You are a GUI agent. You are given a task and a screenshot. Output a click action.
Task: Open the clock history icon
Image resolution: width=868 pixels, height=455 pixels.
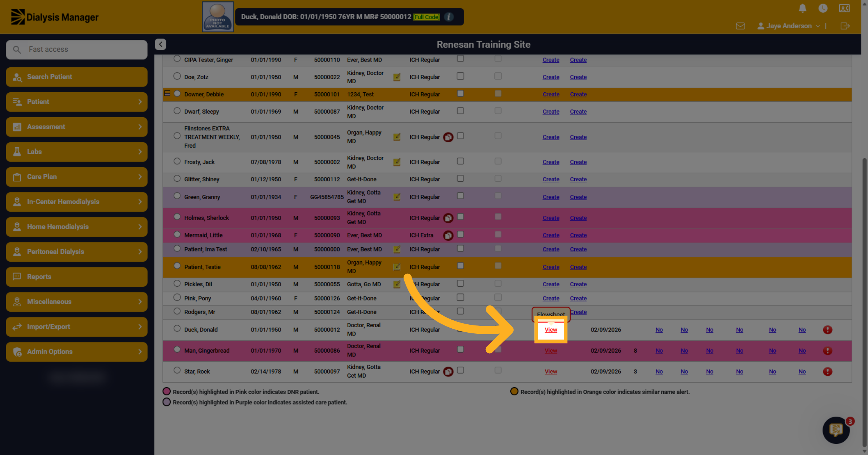[x=823, y=8]
